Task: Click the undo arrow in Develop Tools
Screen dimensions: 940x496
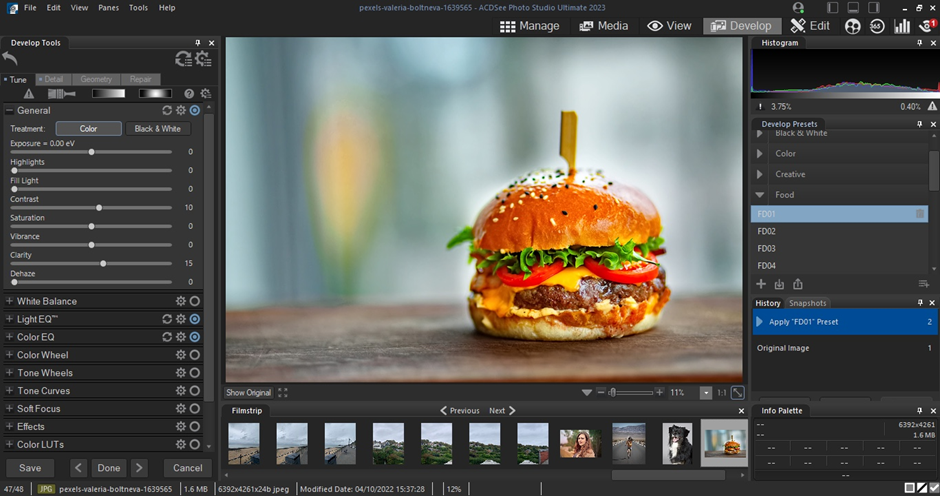Action: tap(11, 60)
